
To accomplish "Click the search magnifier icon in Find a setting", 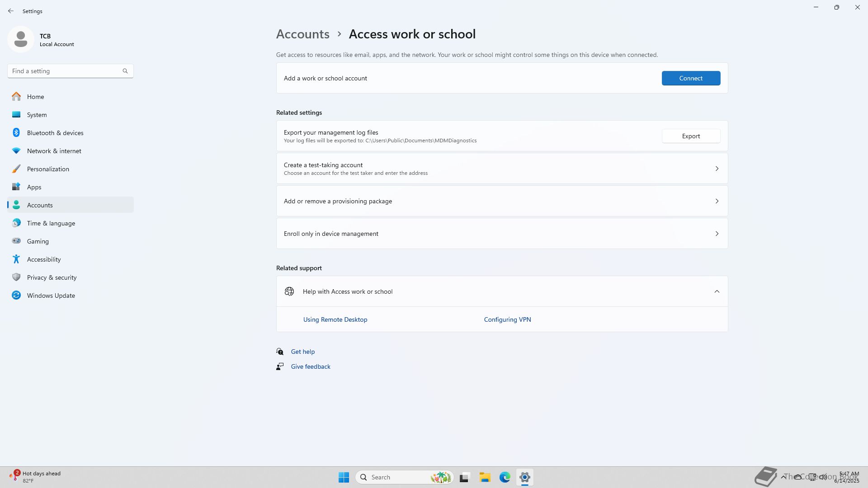I will pos(125,71).
